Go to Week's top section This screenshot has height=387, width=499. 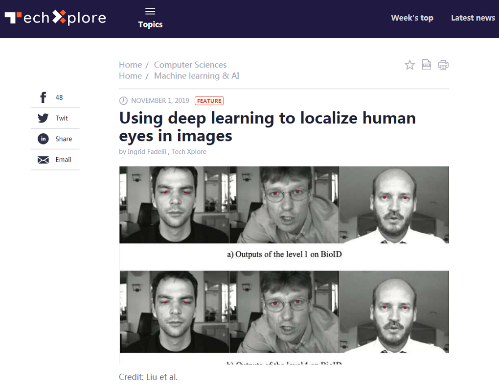click(412, 18)
